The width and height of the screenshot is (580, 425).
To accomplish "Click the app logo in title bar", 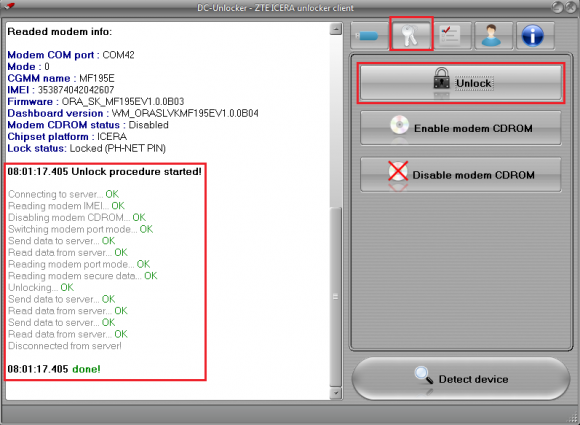I will (10, 6).
